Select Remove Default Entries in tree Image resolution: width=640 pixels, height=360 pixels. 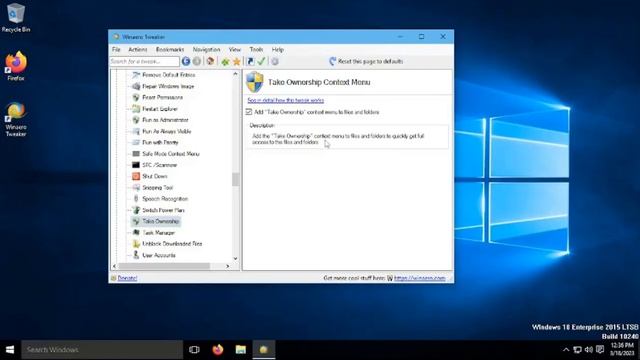[x=169, y=75]
